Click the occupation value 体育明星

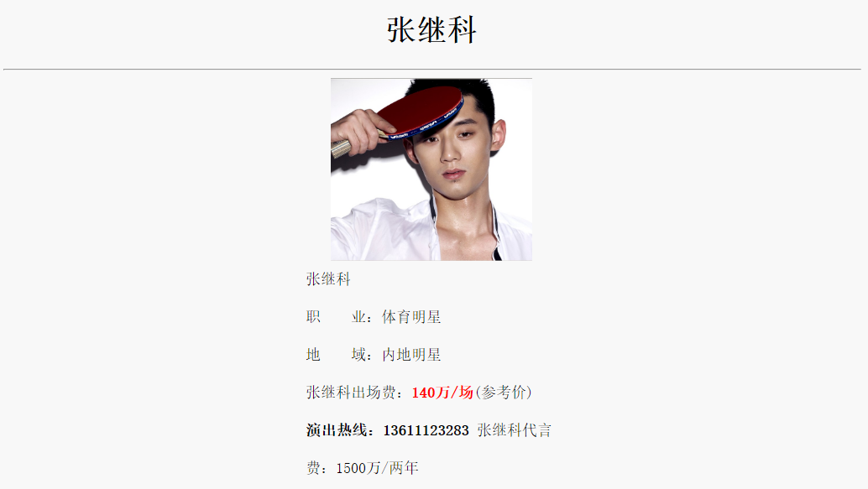click(x=411, y=317)
